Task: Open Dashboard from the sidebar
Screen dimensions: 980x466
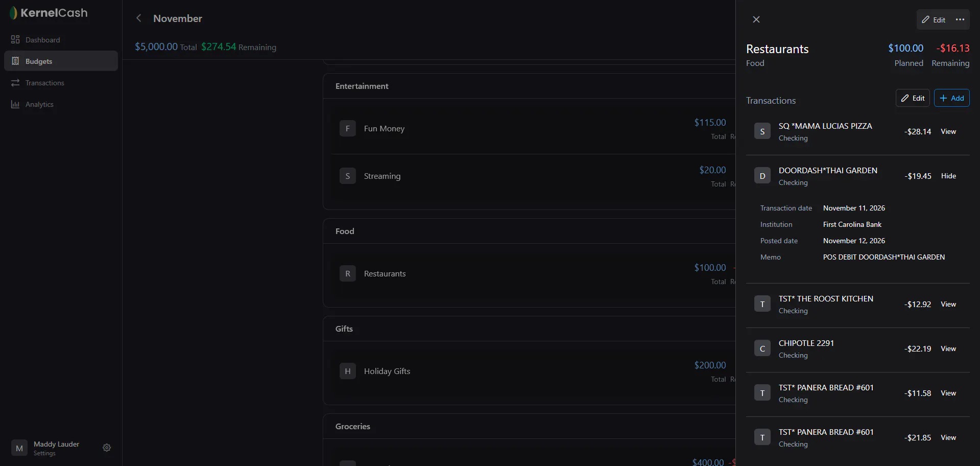Action: [61, 40]
